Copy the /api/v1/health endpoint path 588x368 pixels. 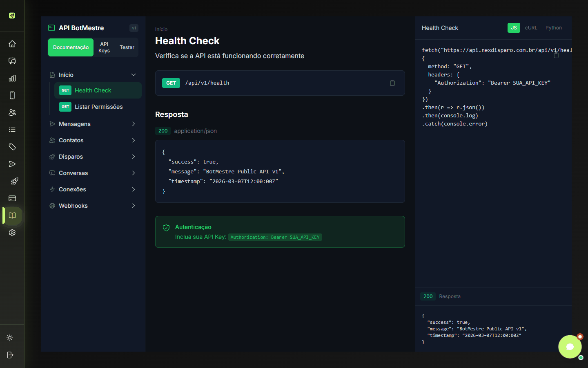(392, 83)
